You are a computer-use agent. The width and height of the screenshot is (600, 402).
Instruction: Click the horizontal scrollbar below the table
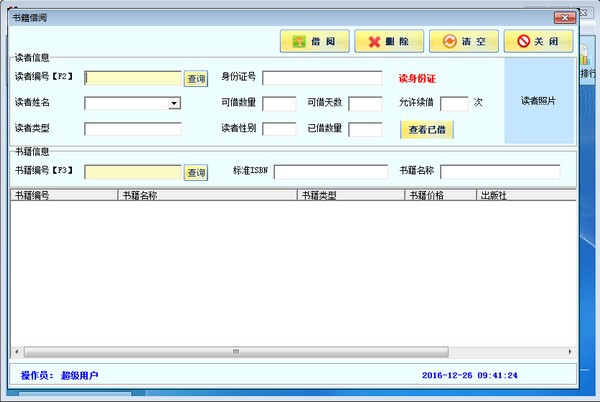point(290,352)
